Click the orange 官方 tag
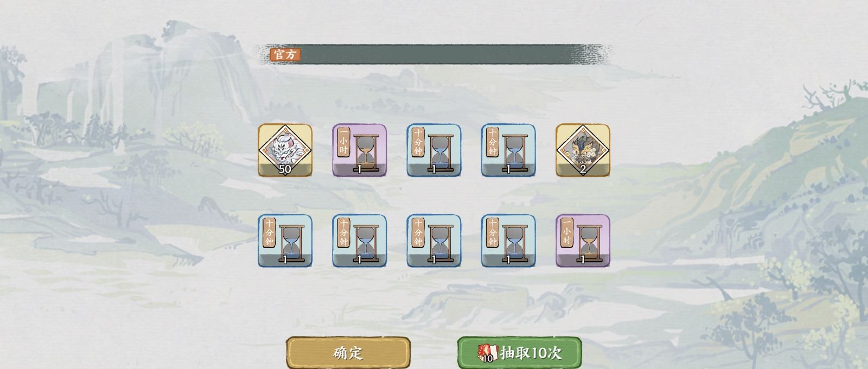 tap(285, 54)
